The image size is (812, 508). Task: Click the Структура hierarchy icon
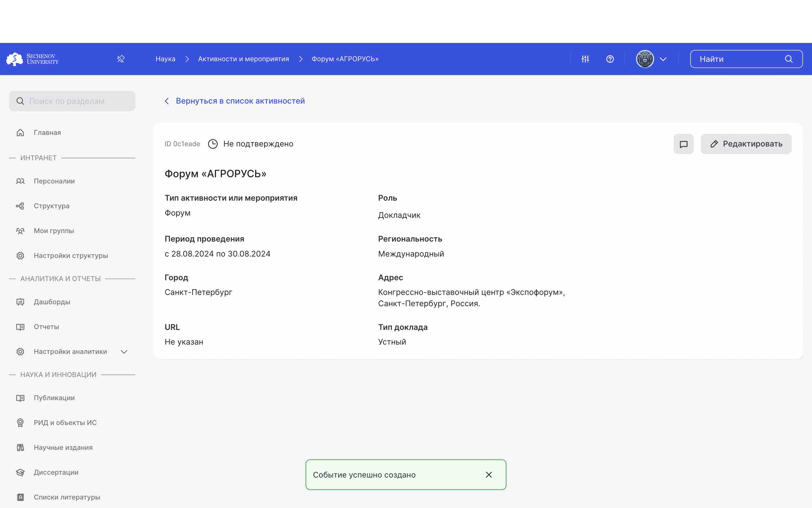pyautogui.click(x=20, y=206)
